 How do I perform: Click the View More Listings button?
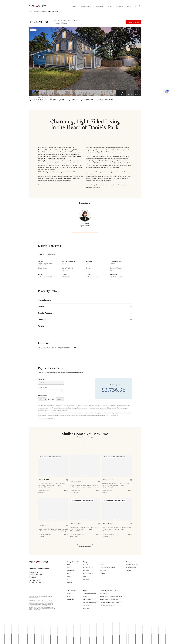coord(85,546)
